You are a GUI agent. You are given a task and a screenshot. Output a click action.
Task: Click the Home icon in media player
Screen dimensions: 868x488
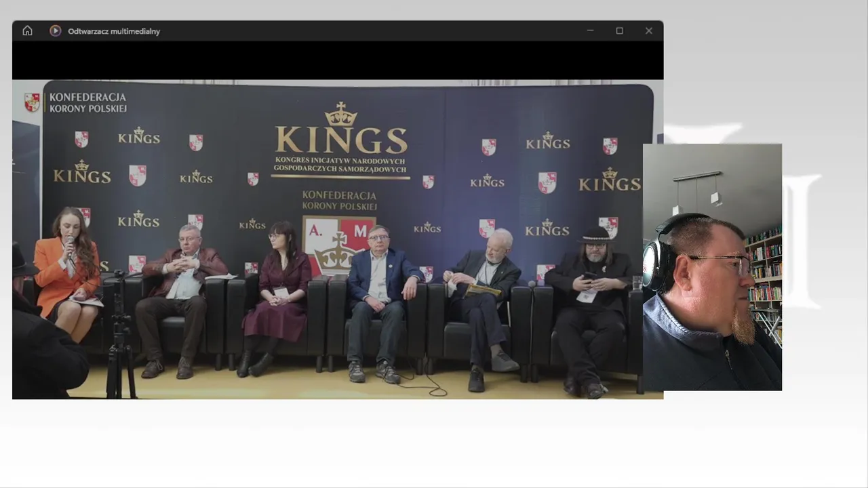click(x=27, y=30)
